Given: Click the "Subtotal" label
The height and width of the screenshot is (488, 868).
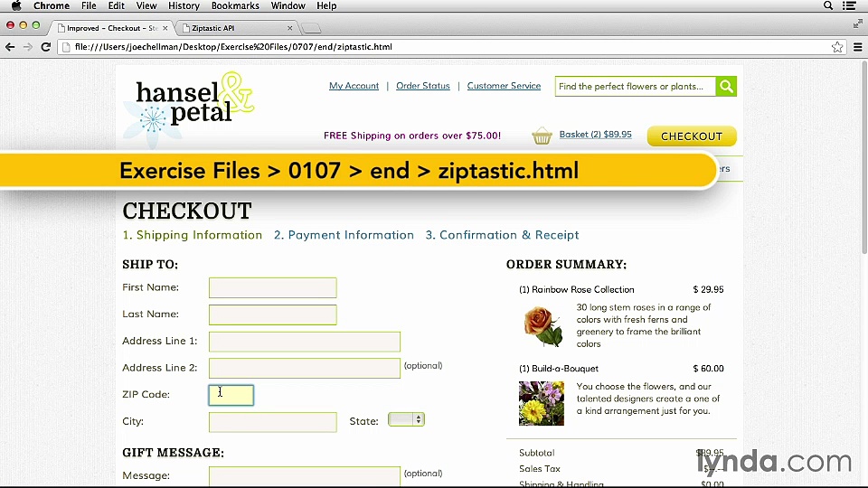Looking at the screenshot, I should pos(536,453).
